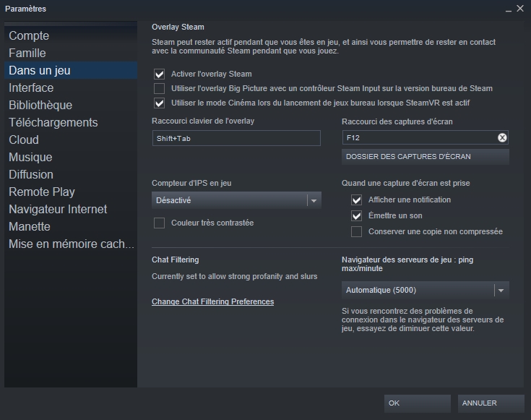
Task: Open the ping max/minute Automatique dropdown
Action: coord(426,290)
